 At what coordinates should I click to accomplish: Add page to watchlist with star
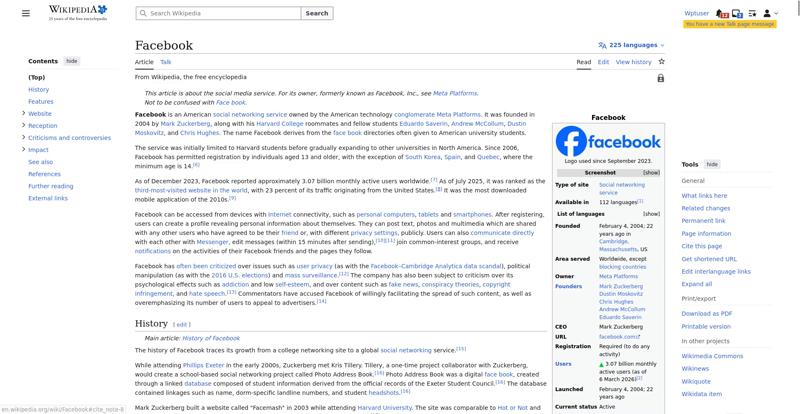(x=661, y=62)
